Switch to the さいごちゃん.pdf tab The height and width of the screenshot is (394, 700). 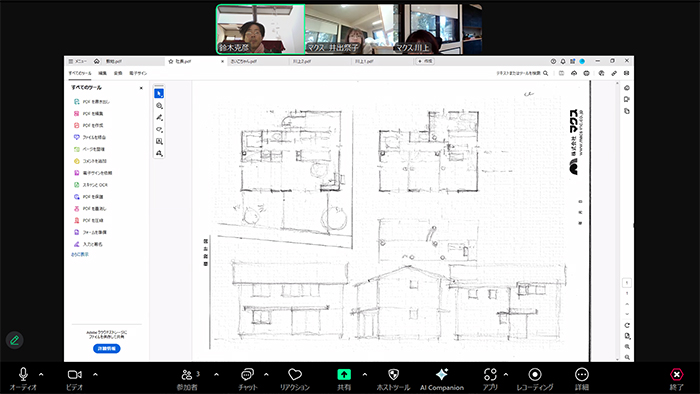243,61
